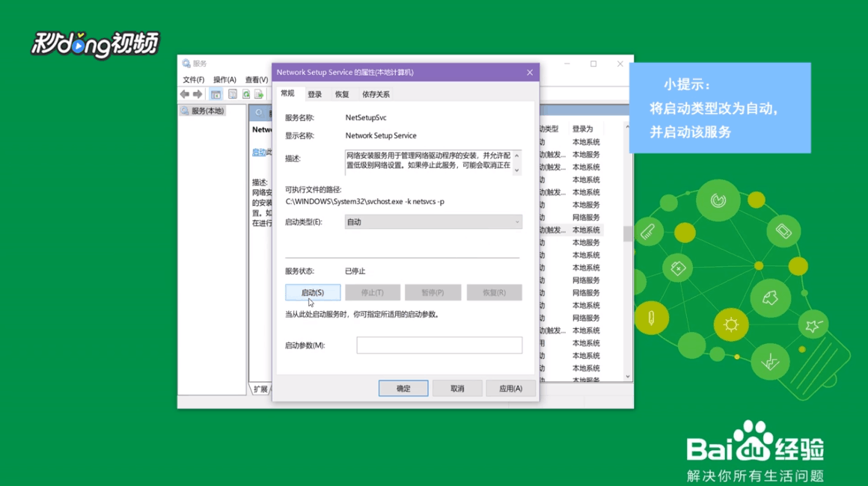Click the 取消 button
The image size is (868, 486).
click(x=457, y=389)
